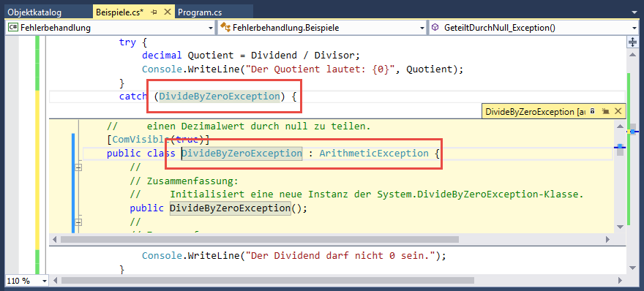Select the DivideByZeroException peek tab label

click(x=535, y=111)
